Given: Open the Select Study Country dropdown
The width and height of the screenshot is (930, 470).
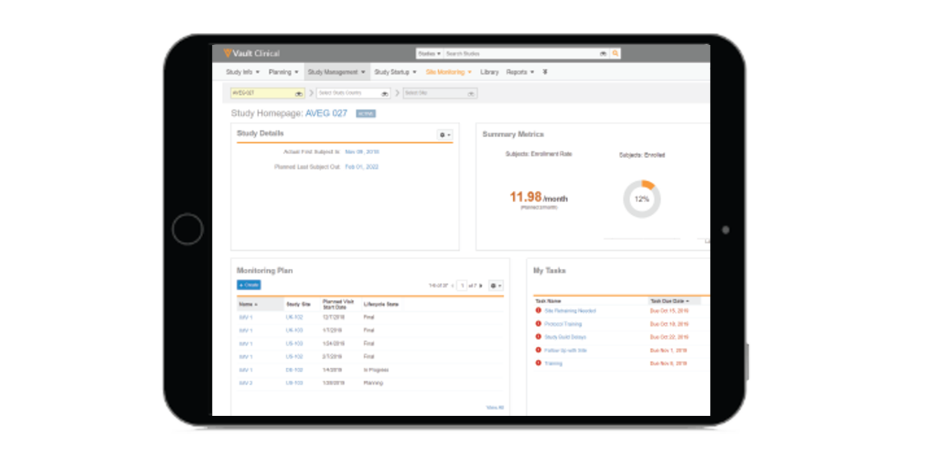Looking at the screenshot, I should coord(353,93).
